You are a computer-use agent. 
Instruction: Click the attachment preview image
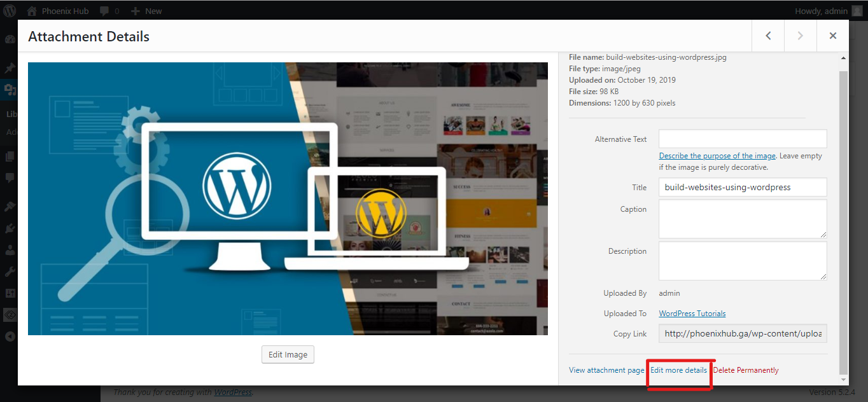288,198
